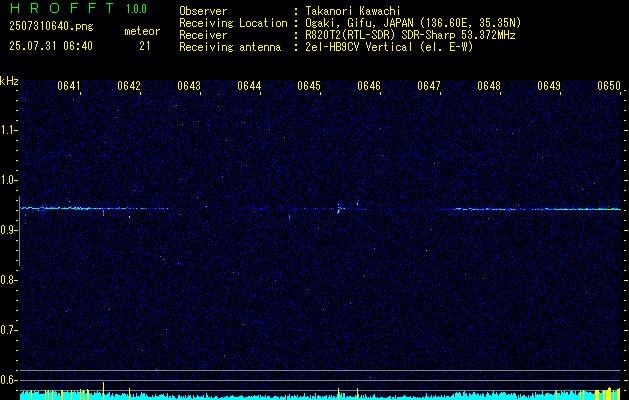Image resolution: width=629 pixels, height=400 pixels.
Task: Click the 0649 time axis marker
Action: click(549, 86)
